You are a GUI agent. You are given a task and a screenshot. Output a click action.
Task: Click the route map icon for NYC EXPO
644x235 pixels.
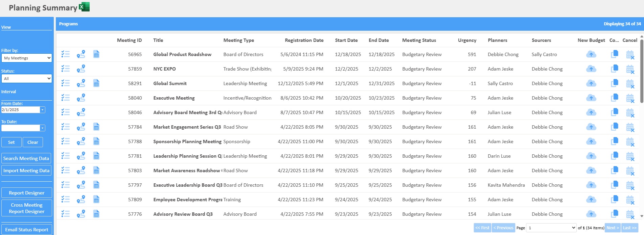81,69
